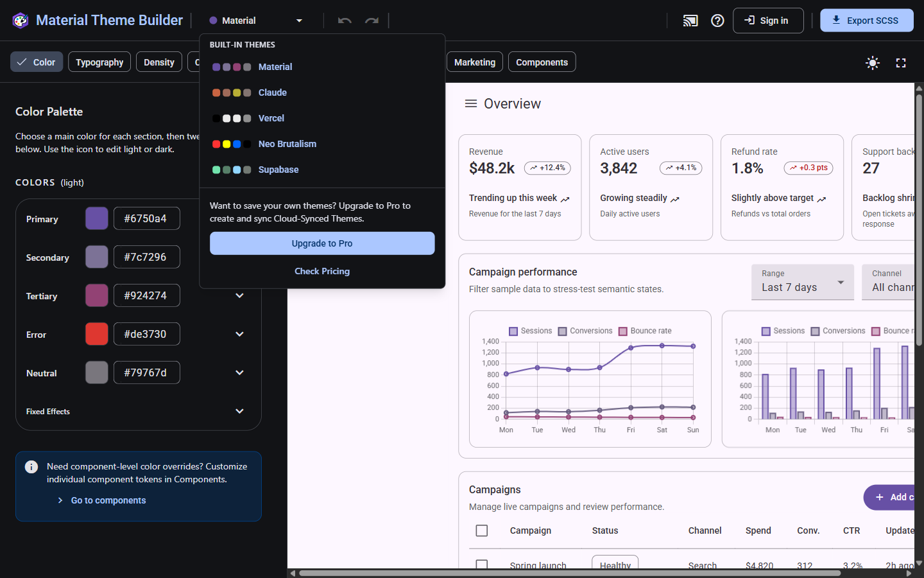Toggle Sessions legend in the line chart
This screenshot has height=578, width=924.
click(x=530, y=331)
